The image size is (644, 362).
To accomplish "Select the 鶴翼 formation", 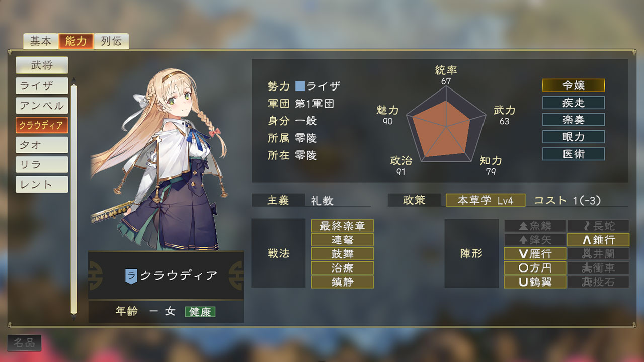I will [x=535, y=282].
